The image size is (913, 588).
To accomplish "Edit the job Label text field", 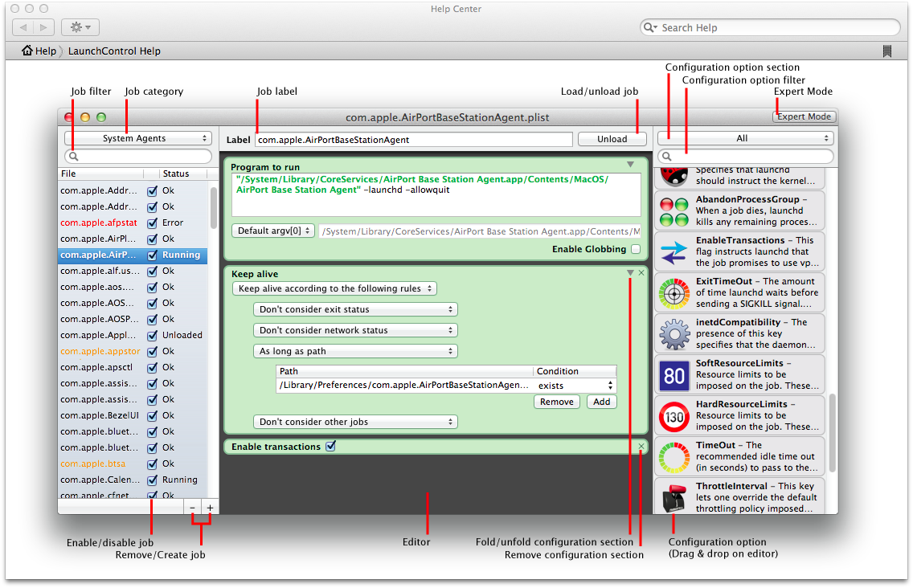I will coord(414,140).
